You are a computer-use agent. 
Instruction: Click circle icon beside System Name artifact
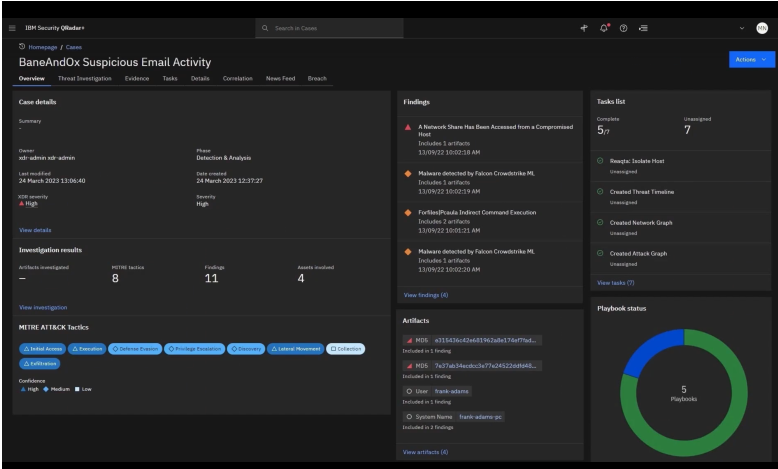click(x=409, y=417)
